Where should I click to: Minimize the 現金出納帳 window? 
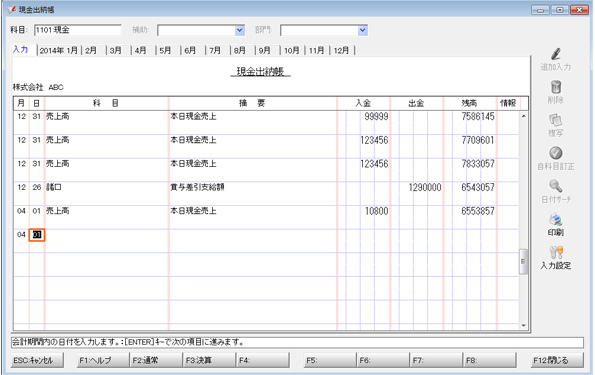point(540,10)
